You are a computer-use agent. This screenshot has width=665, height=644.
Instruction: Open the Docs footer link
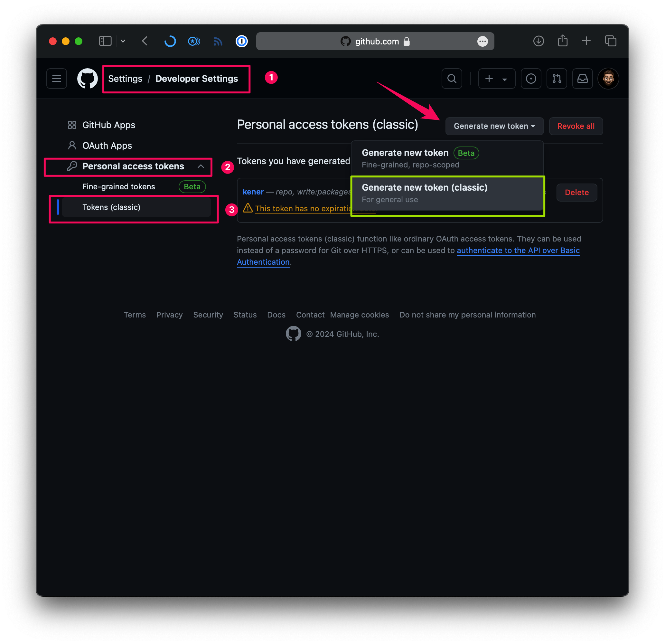click(x=276, y=315)
